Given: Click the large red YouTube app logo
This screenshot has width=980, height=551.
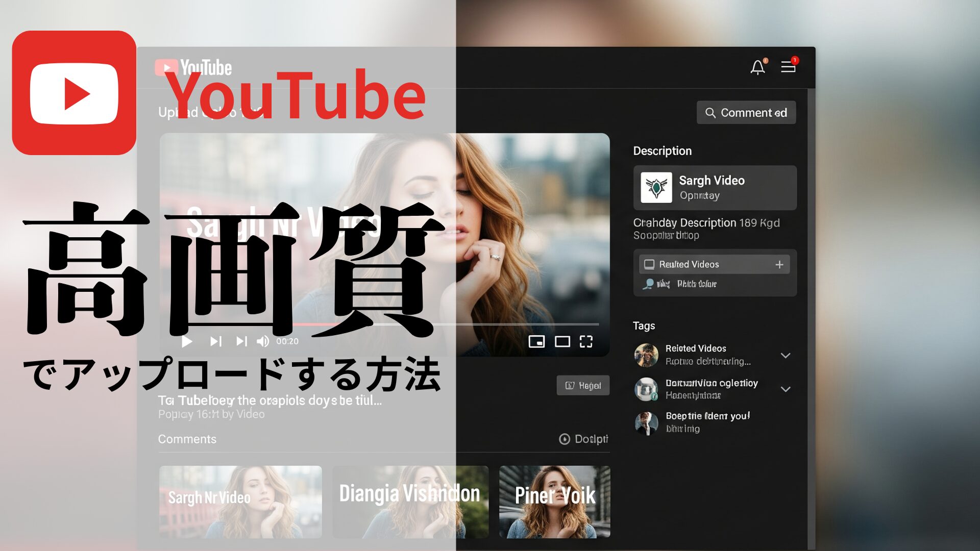Looking at the screenshot, I should [74, 93].
